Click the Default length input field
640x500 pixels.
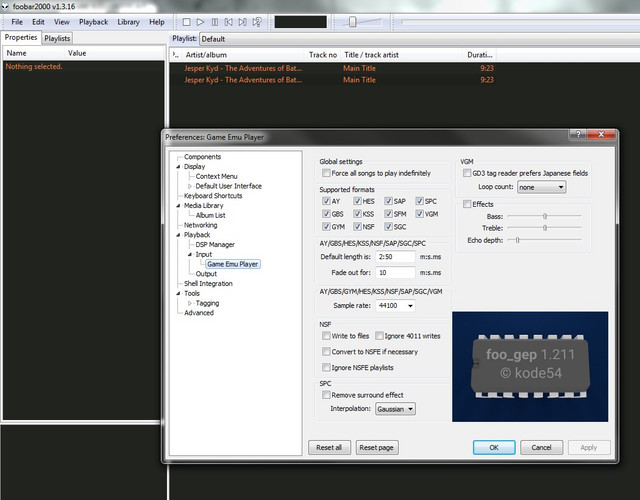point(395,257)
